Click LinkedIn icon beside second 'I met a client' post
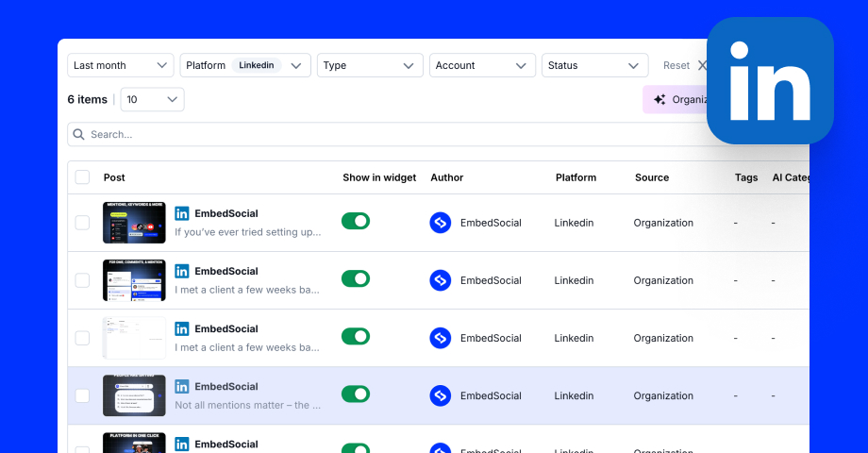This screenshot has height=453, width=868. [181, 328]
